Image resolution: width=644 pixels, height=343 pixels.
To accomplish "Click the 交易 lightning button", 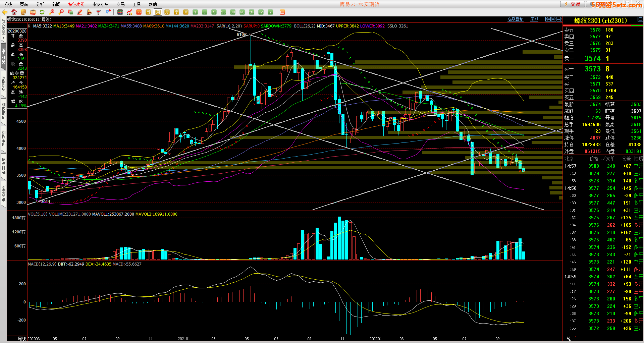I will click(572, 4).
